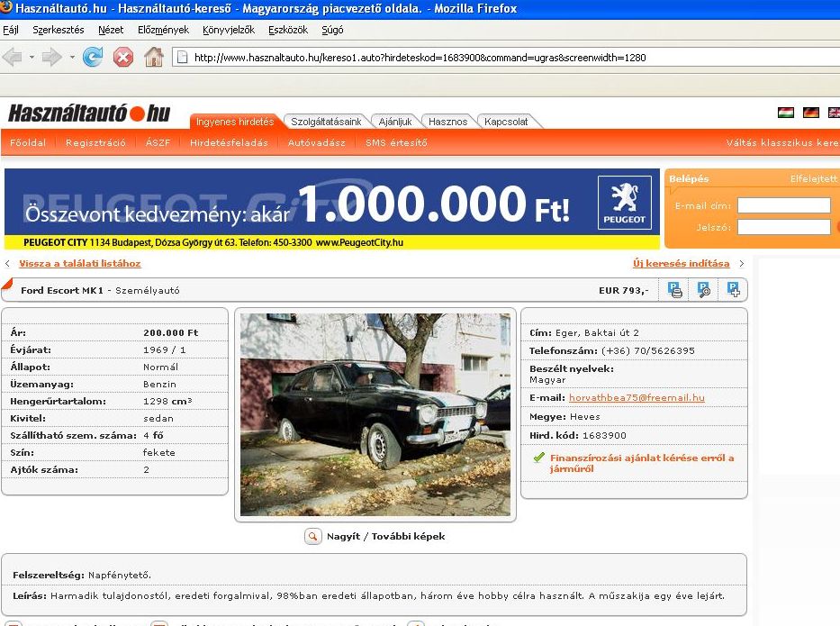This screenshot has height=626, width=840.
Task: Open the Eszközök menu
Action: [288, 30]
